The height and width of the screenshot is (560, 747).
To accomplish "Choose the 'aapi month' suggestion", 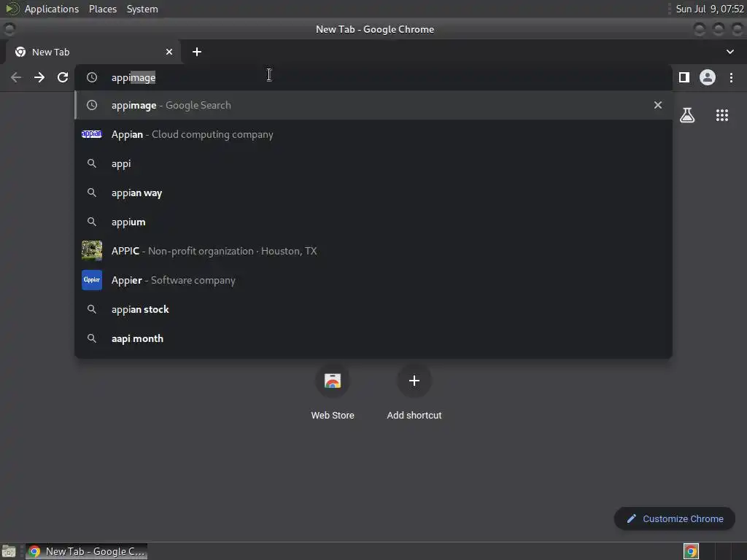I will (x=373, y=338).
